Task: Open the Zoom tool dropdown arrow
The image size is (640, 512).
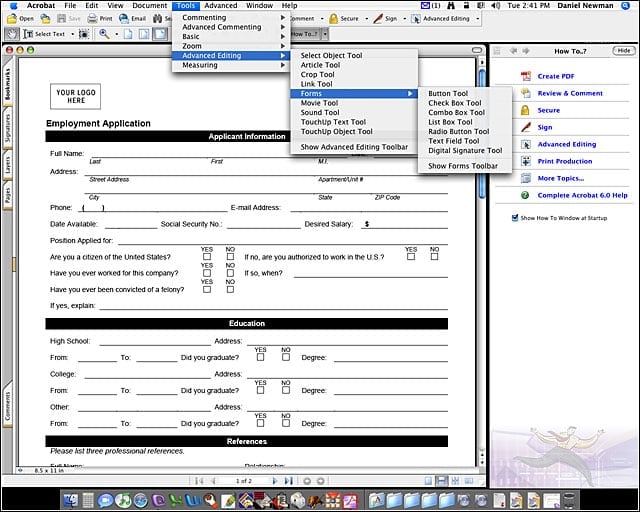Action: 116,34
